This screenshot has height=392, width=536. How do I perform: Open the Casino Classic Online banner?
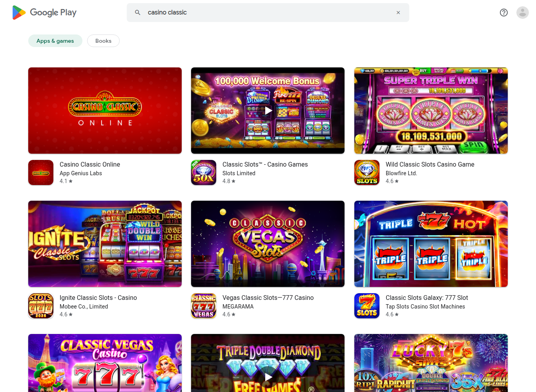[105, 111]
